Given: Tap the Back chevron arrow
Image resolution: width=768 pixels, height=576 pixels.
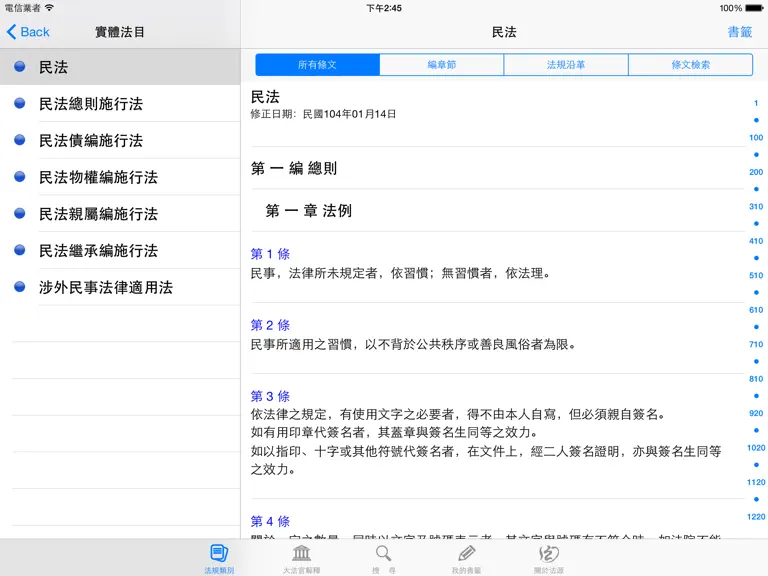Looking at the screenshot, I should pyautogui.click(x=12, y=32).
